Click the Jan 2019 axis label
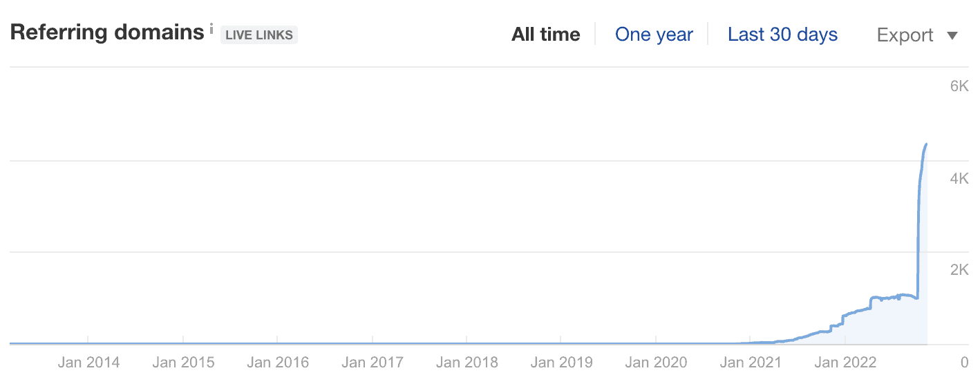980x384 pixels. (x=561, y=362)
